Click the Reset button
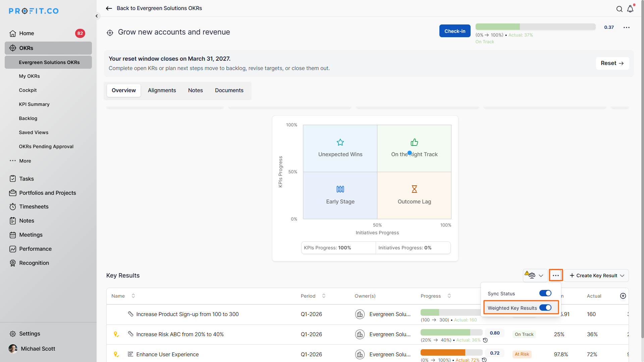 coord(612,63)
